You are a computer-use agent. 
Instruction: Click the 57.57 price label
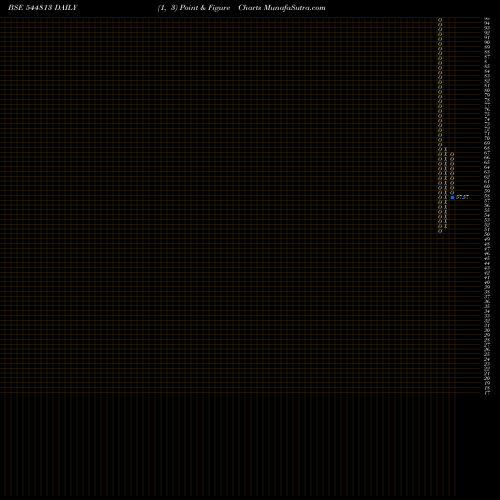(462, 197)
